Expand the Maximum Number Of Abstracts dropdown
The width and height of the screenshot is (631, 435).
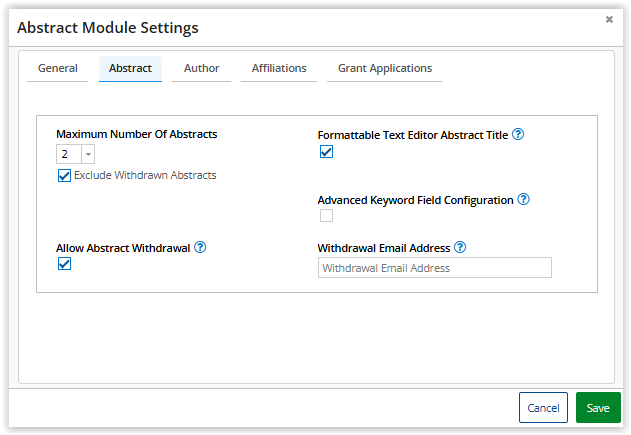(x=88, y=154)
